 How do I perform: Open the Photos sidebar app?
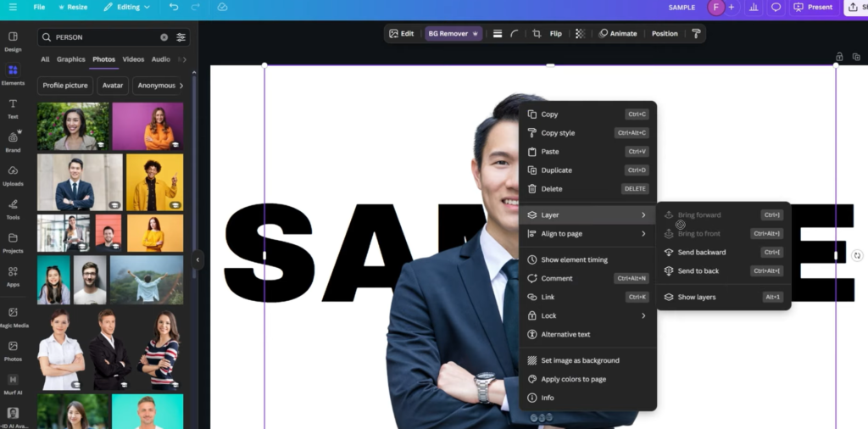click(13, 351)
